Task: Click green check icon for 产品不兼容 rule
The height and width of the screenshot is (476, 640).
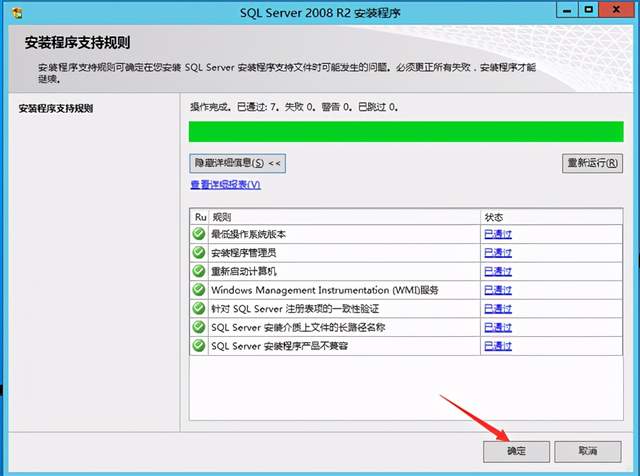Action: (x=199, y=346)
